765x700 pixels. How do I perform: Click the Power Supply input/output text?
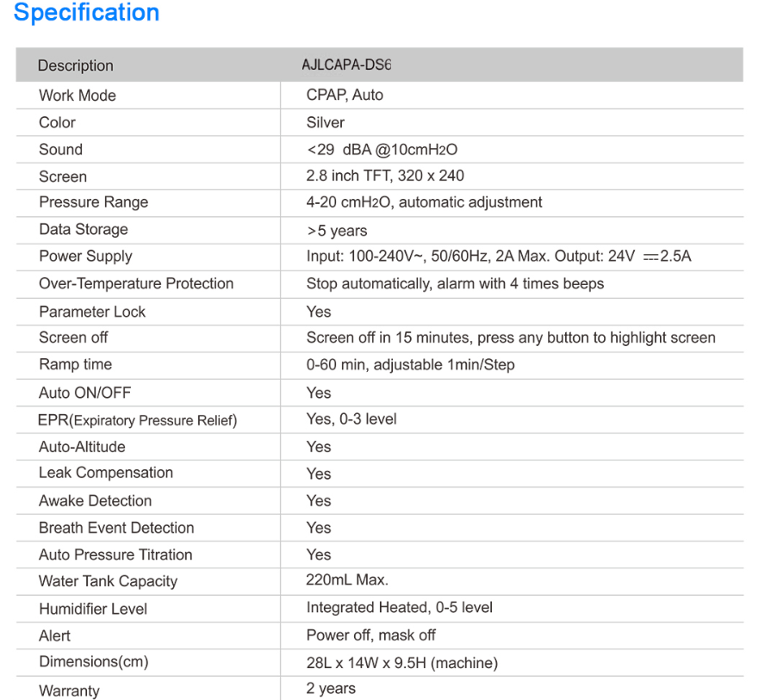(x=499, y=256)
